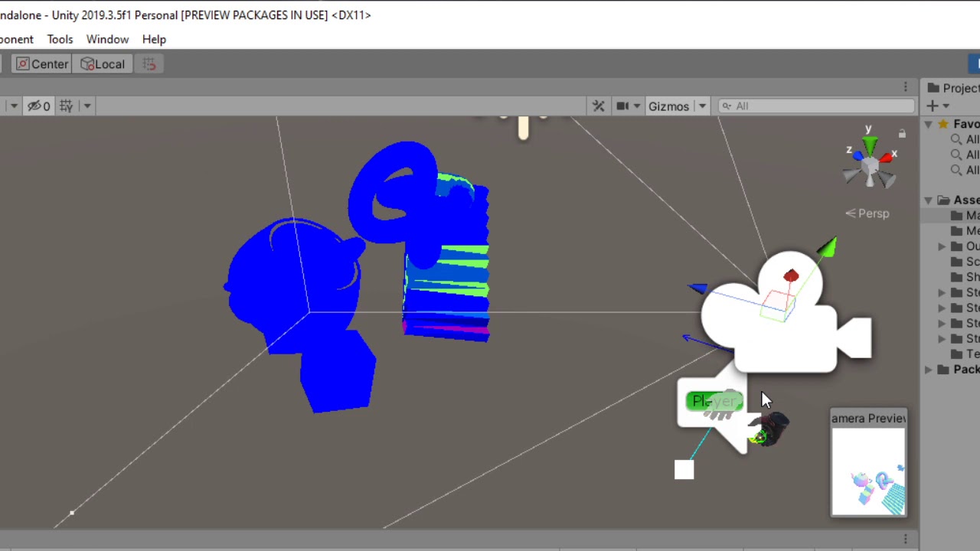Open the scene view camera settings icon
Viewport: 980px width, 551px height.
click(623, 106)
